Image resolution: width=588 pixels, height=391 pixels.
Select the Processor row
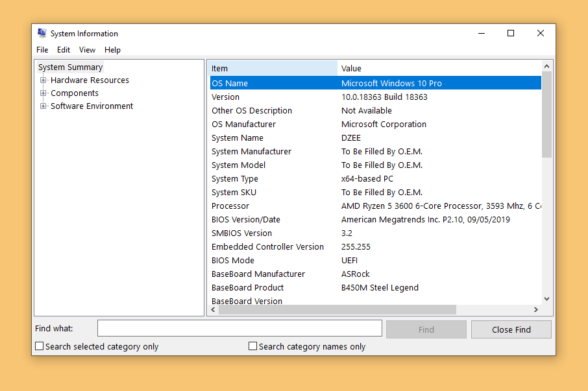375,206
